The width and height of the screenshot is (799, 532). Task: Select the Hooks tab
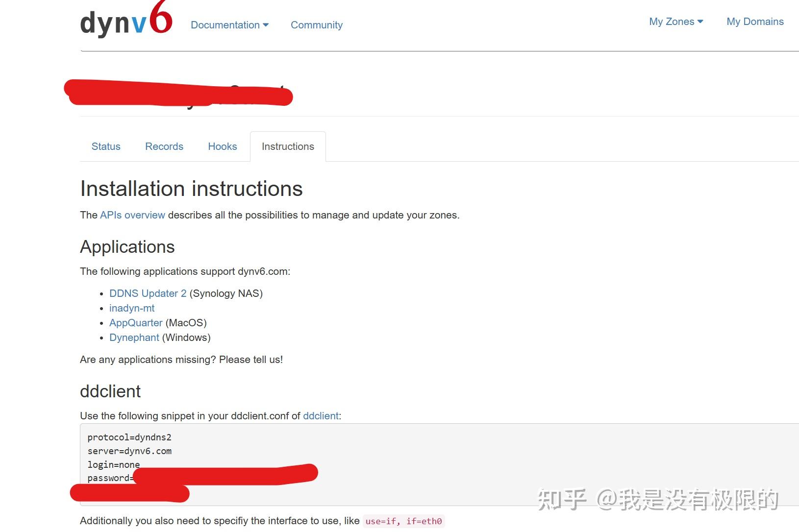(x=223, y=146)
